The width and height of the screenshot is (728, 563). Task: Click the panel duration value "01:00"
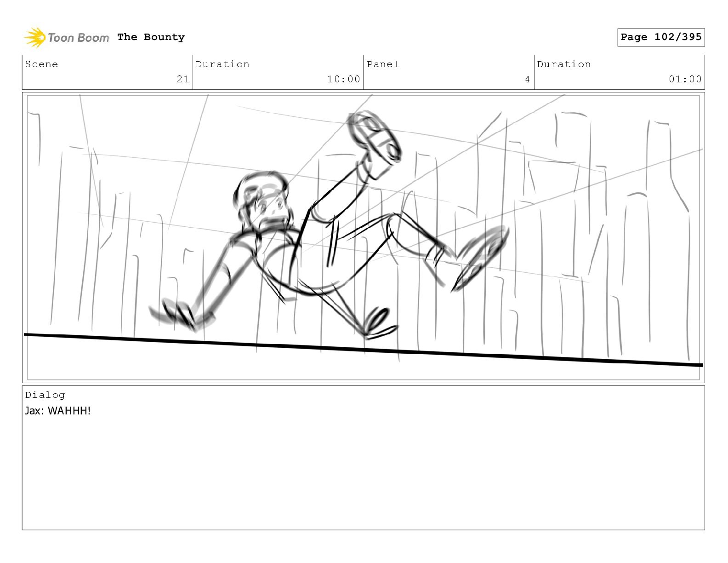point(685,79)
